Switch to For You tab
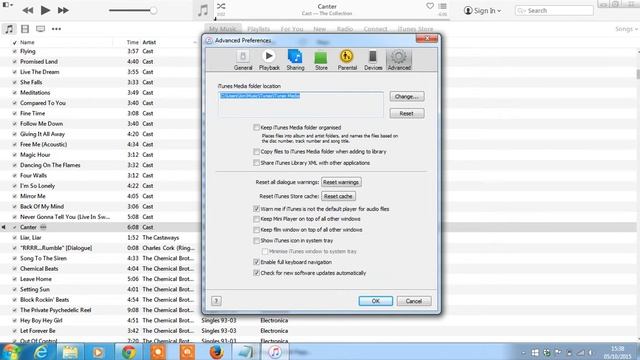Viewport: 640px width, 360px height. (292, 29)
